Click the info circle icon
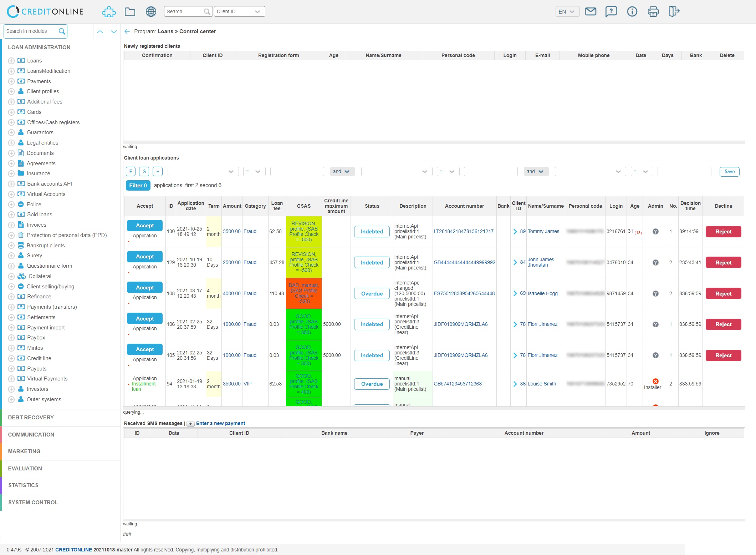The image size is (756, 555). point(632,11)
